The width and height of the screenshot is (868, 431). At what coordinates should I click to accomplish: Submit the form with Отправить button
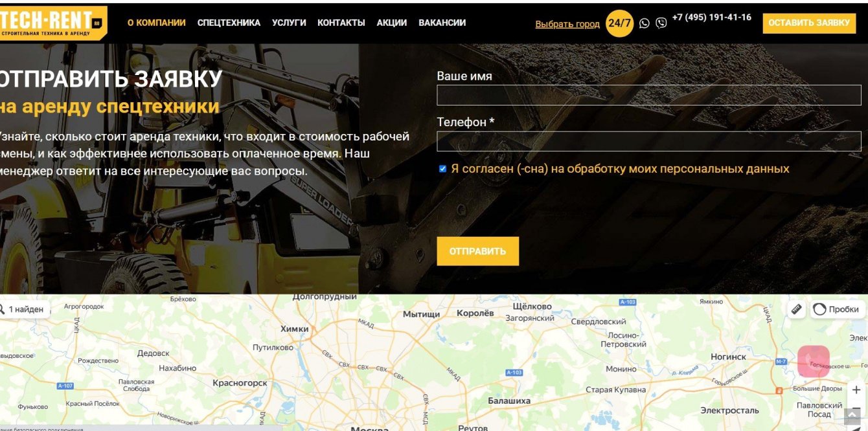tap(477, 251)
